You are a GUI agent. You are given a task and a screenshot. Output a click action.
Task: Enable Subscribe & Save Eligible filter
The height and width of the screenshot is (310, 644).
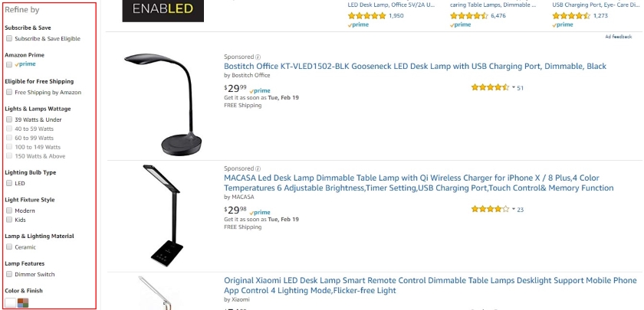point(9,38)
